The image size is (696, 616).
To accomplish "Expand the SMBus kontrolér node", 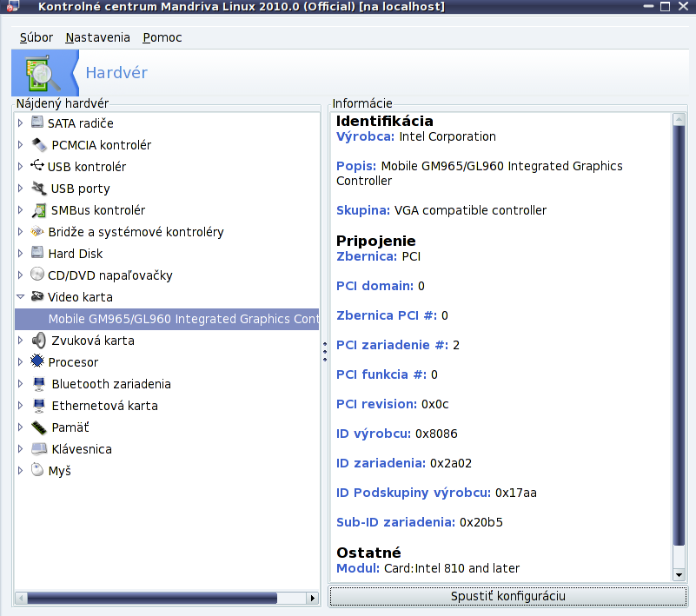I will pos(20,210).
